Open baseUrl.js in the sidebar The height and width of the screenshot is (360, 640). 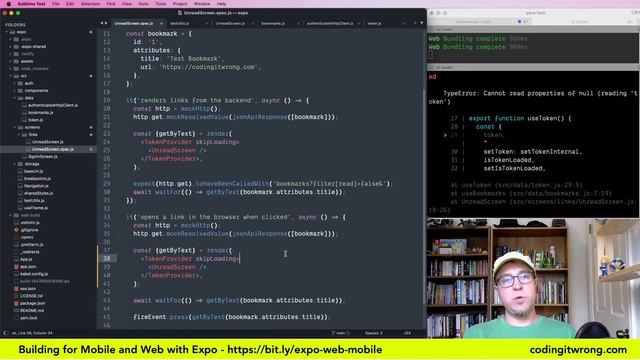pos(33,171)
